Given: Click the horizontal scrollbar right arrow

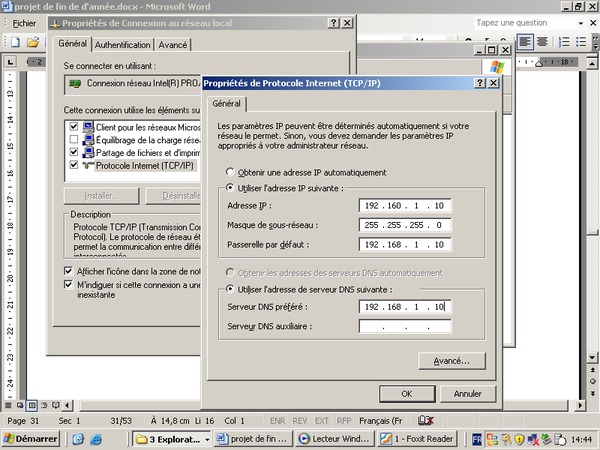Looking at the screenshot, I should tap(581, 405).
